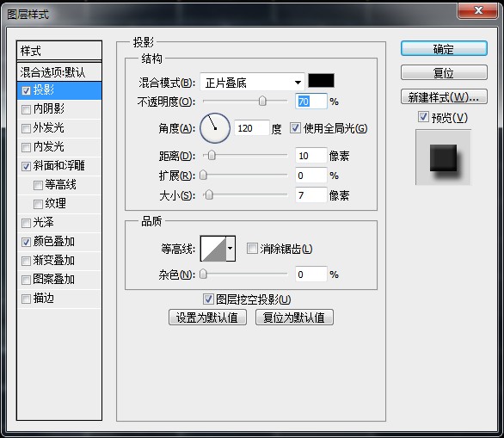Close the 图层样式 dialog
The width and height of the screenshot is (504, 438).
(478, 10)
